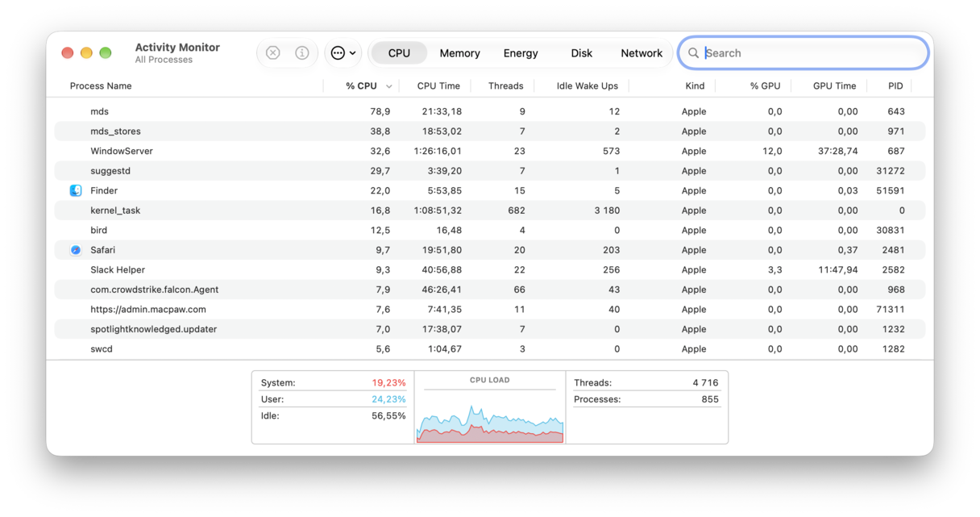980x517 pixels.
Task: Select the kernel_task process
Action: click(115, 211)
